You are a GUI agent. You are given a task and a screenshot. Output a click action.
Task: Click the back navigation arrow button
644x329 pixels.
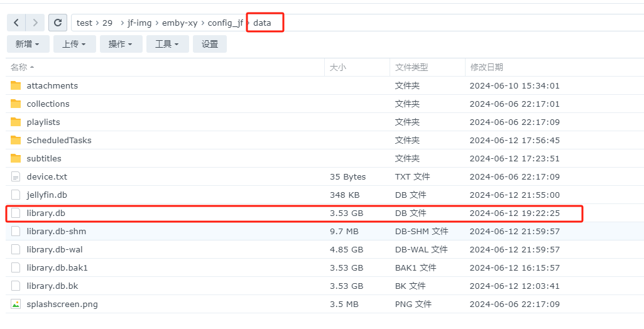tap(16, 23)
